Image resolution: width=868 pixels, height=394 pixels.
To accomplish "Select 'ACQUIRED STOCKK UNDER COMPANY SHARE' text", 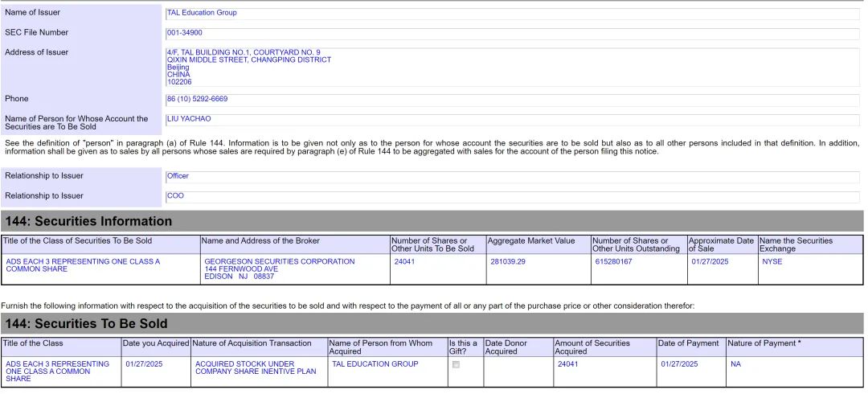I will (256, 367).
